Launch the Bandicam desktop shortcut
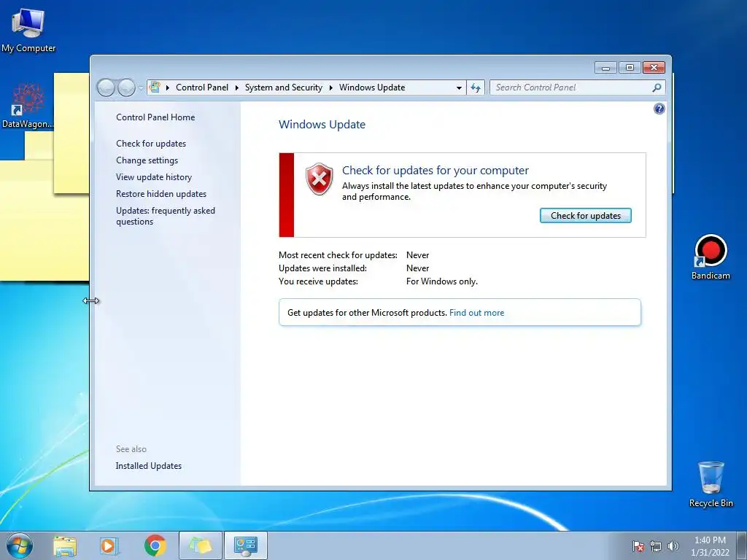The width and height of the screenshot is (747, 560). point(711,257)
